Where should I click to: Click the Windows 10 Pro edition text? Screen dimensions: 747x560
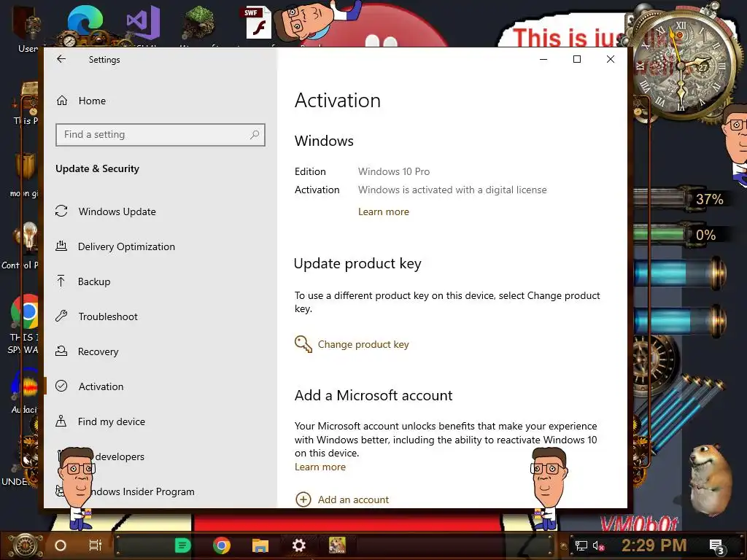point(394,171)
